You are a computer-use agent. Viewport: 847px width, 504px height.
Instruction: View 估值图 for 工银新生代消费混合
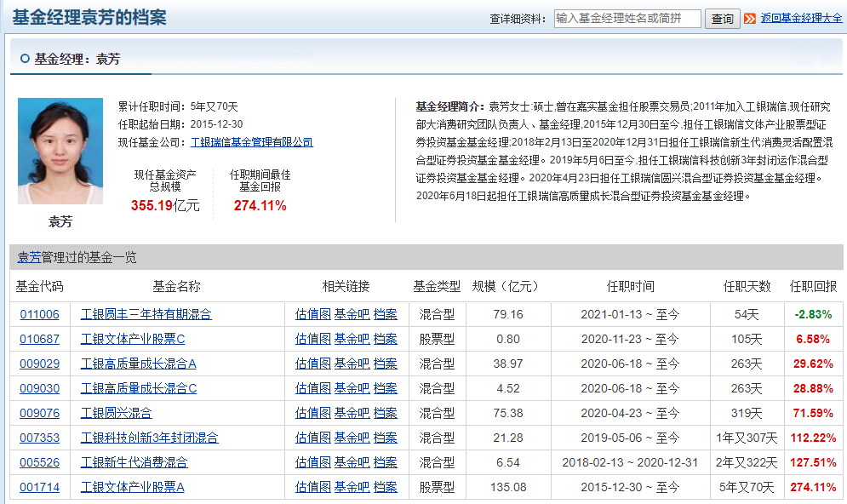(312, 462)
